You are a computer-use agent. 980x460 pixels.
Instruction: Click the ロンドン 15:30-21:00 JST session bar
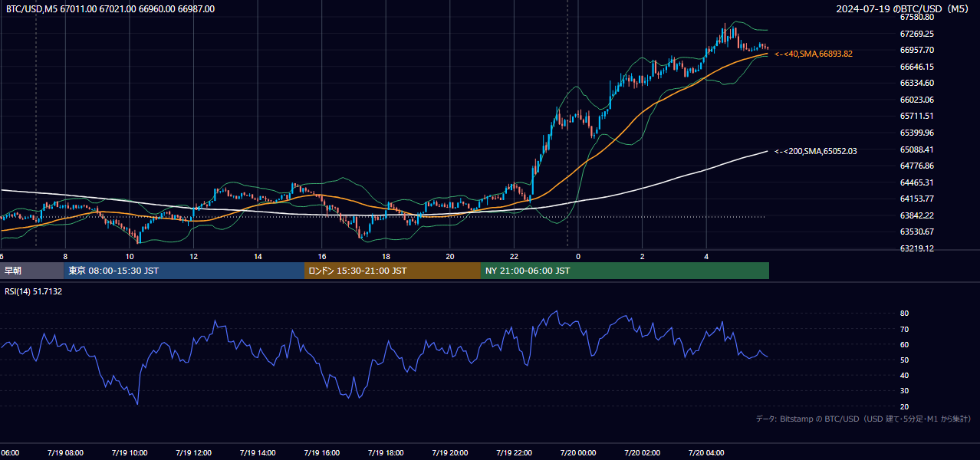click(x=393, y=271)
